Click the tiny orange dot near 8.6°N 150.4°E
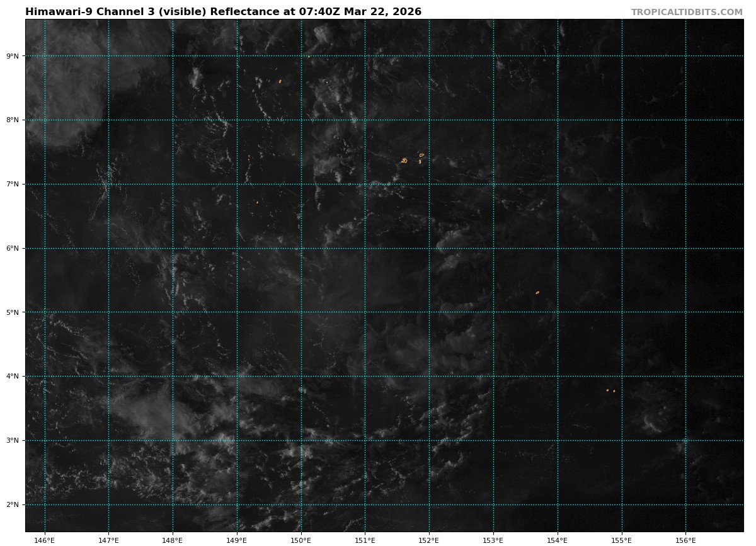 [x=327, y=82]
